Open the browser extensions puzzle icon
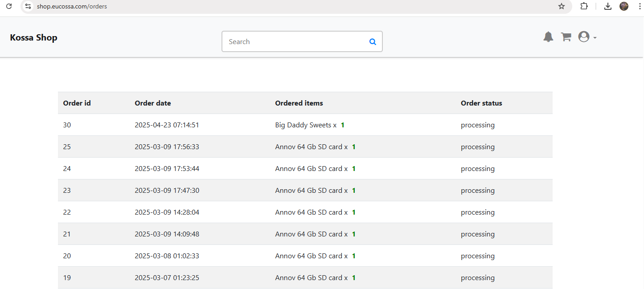Screen dimensions: 644x289 click(584, 6)
